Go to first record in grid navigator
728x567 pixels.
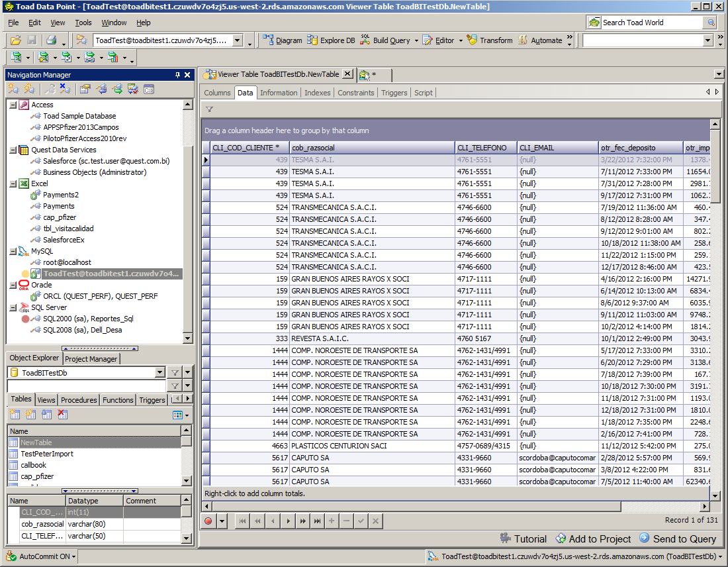[x=242, y=521]
